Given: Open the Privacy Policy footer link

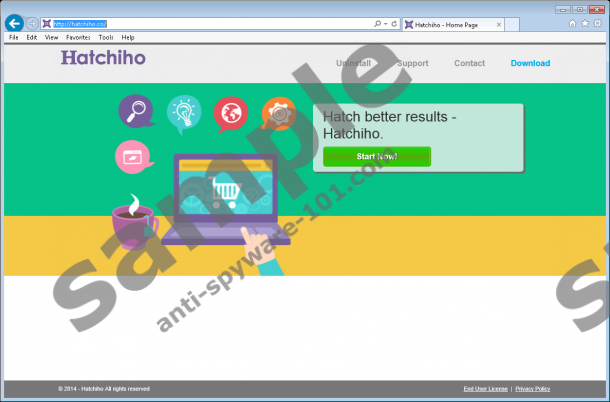Looking at the screenshot, I should (x=533, y=388).
